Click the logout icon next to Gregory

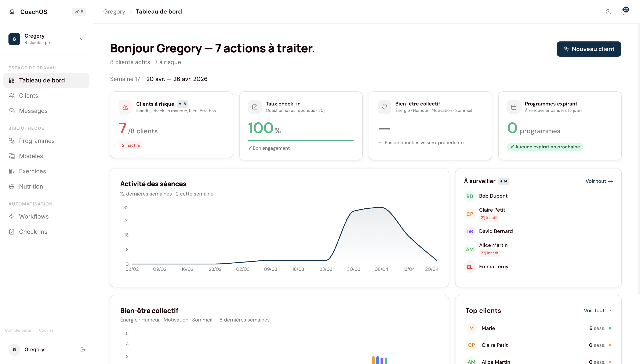pos(83,349)
